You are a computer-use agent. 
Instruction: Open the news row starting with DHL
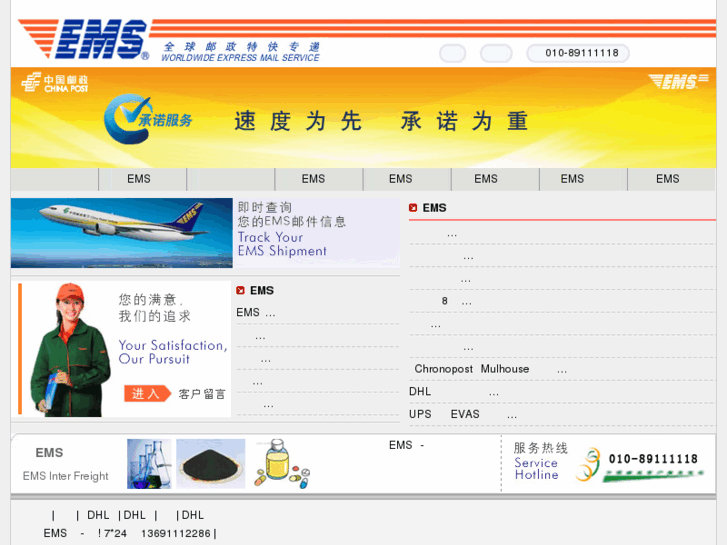562,392
